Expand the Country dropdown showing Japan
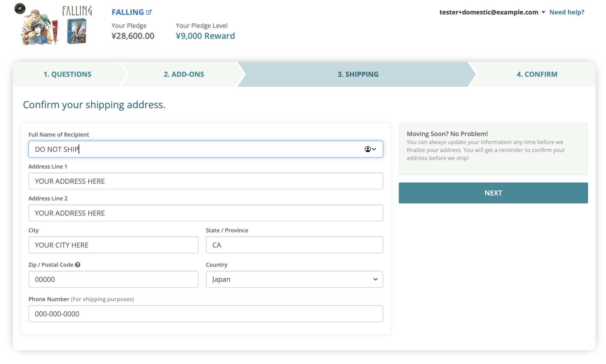 coord(294,279)
